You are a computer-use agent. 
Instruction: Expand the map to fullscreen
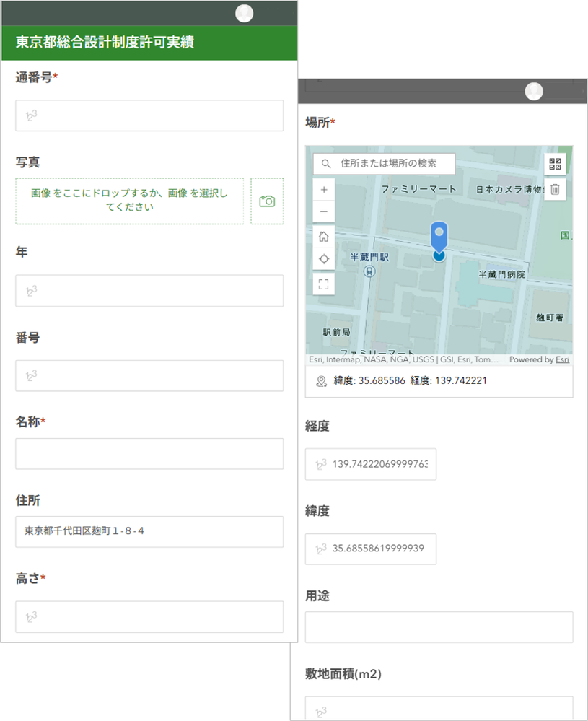pos(324,284)
